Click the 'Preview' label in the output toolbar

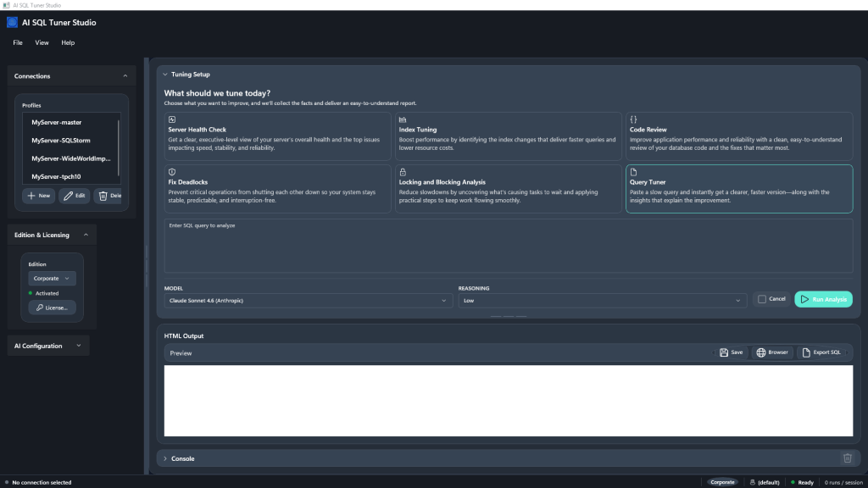click(x=181, y=353)
